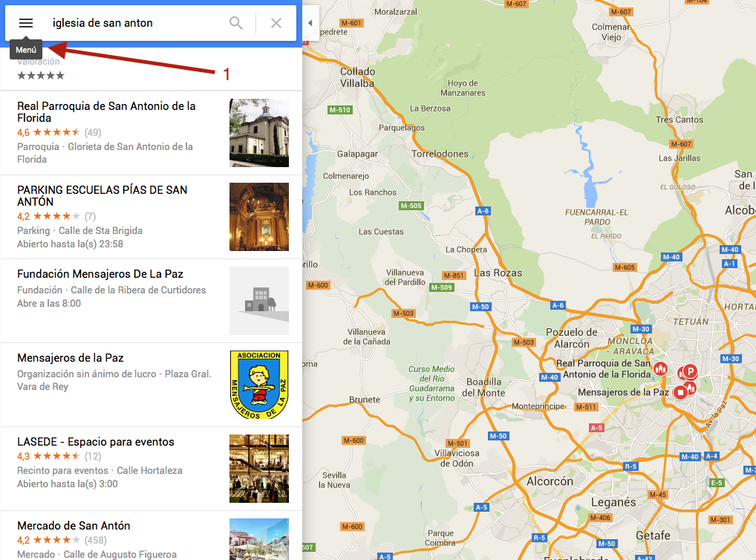Click the Collado Villalba map label
The image size is (756, 560).
(357, 77)
